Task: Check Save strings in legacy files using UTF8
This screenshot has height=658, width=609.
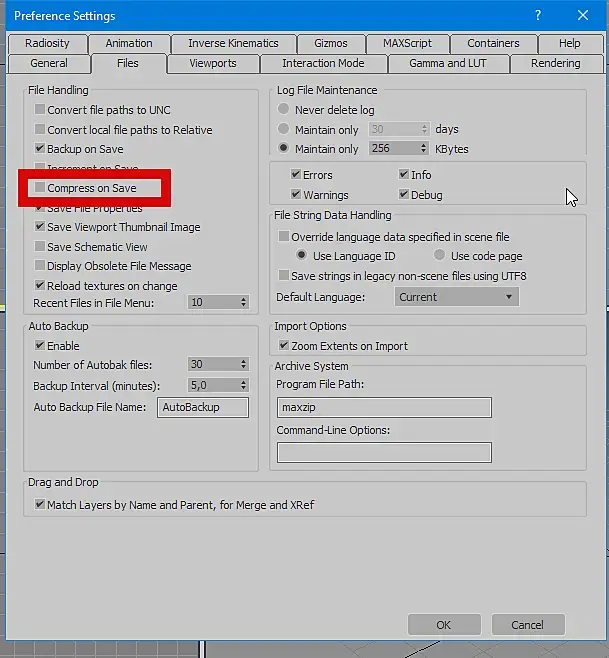Action: (x=284, y=275)
